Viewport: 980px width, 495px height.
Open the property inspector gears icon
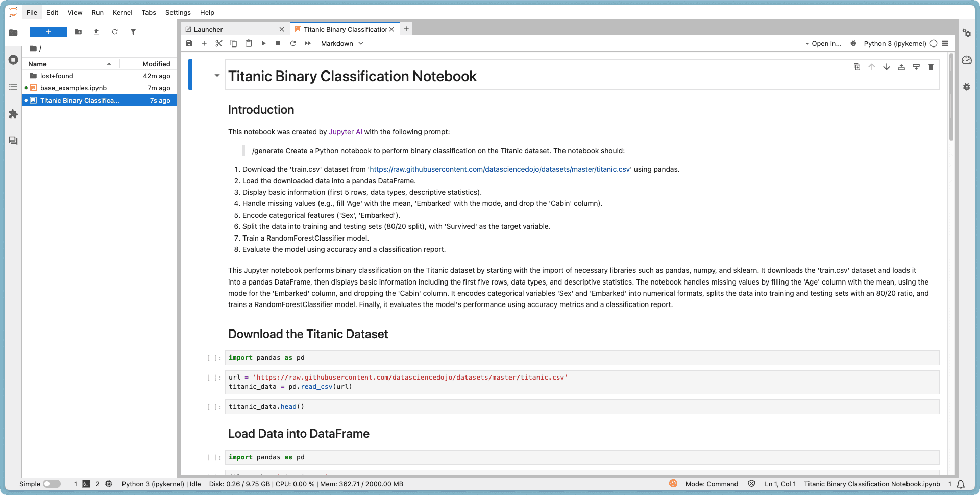(x=967, y=33)
